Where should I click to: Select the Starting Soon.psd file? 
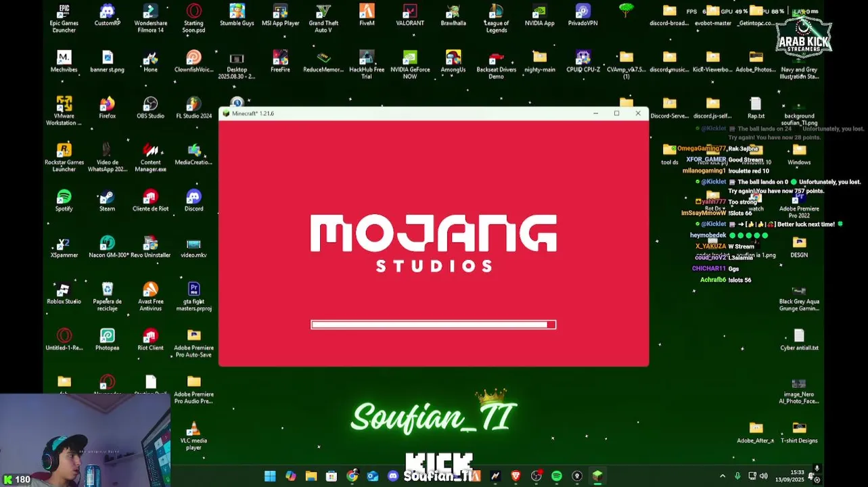193,18
